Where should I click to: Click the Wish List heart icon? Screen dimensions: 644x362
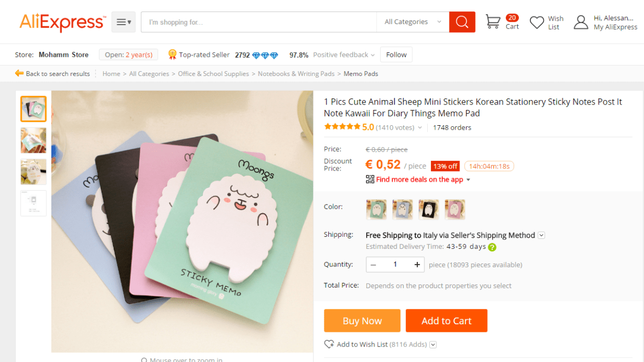click(x=537, y=22)
